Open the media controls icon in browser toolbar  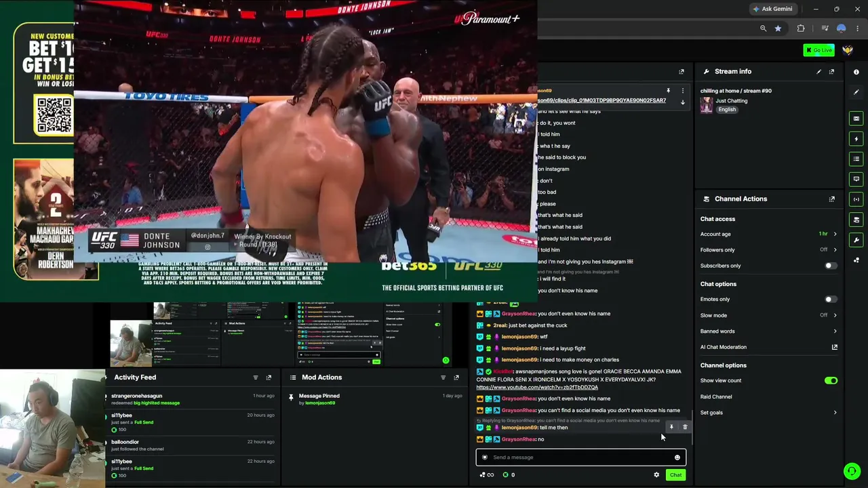point(825,28)
